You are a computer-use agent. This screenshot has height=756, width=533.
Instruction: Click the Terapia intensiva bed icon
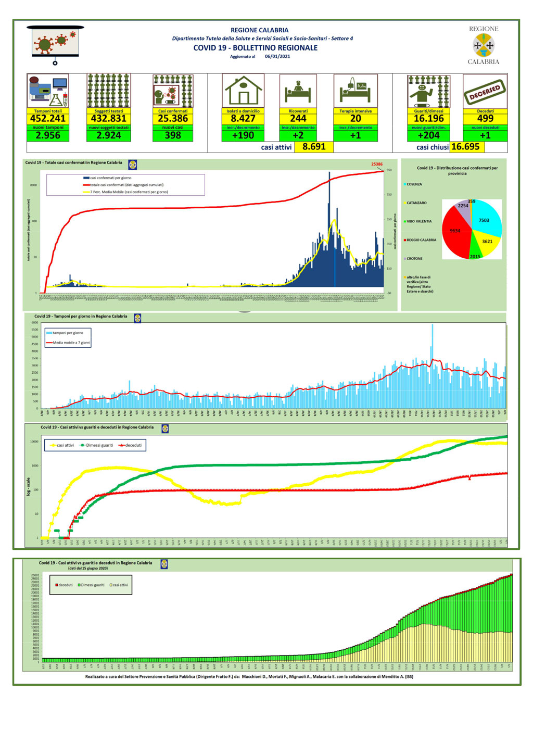coord(356,91)
